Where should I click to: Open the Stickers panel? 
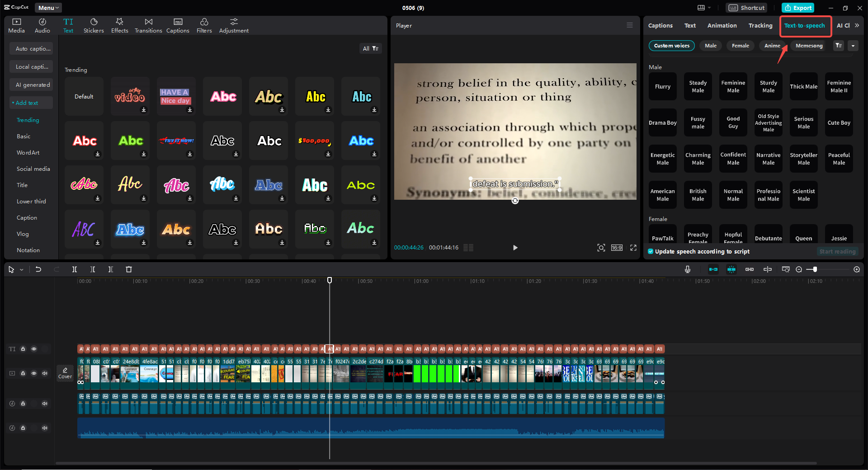(x=94, y=25)
